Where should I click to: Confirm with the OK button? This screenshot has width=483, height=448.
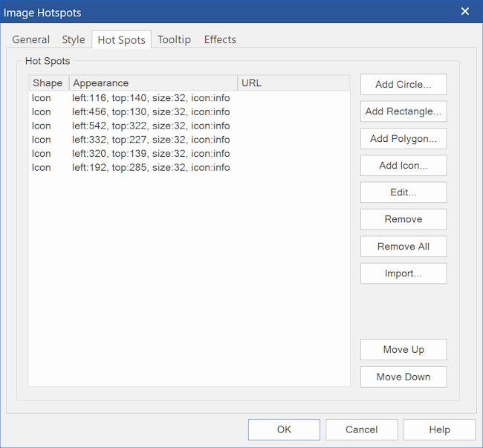pyautogui.click(x=284, y=429)
